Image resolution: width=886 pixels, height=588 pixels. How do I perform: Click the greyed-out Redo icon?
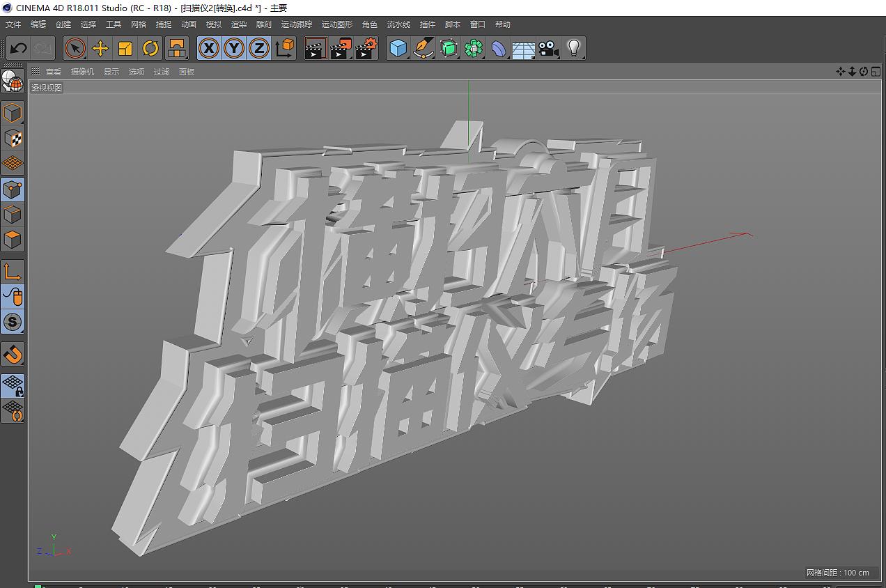tap(42, 48)
